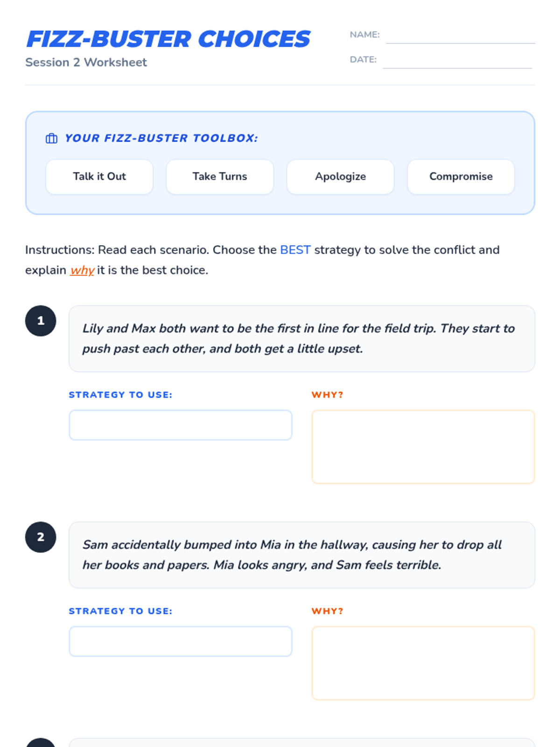Click the Lily and Max scenario card

[301, 338]
